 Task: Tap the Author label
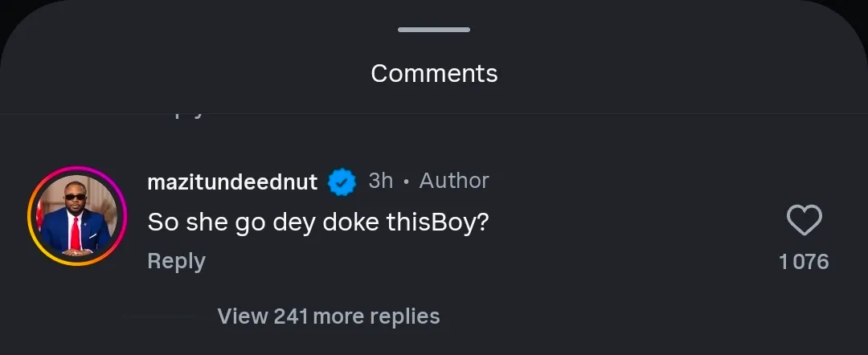point(454,181)
